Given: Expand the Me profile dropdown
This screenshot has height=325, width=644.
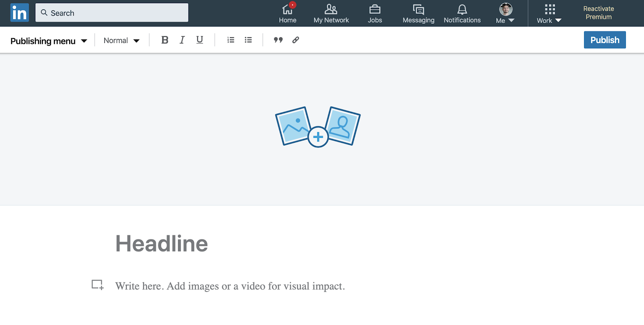Looking at the screenshot, I should click(505, 14).
